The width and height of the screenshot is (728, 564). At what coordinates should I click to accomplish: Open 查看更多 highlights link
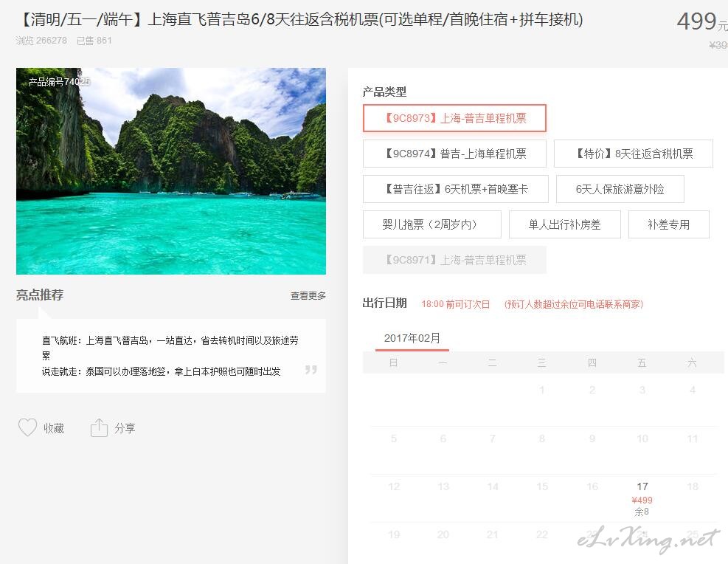click(308, 295)
